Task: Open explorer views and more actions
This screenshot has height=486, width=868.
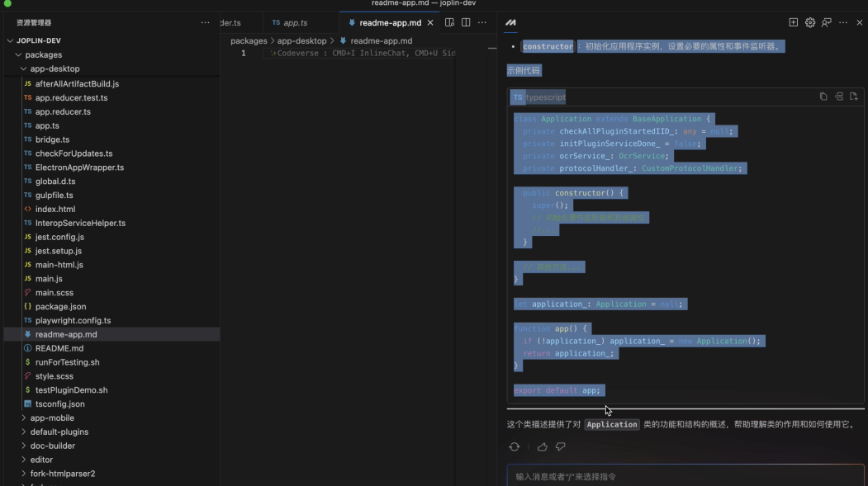Action: pyautogui.click(x=206, y=22)
